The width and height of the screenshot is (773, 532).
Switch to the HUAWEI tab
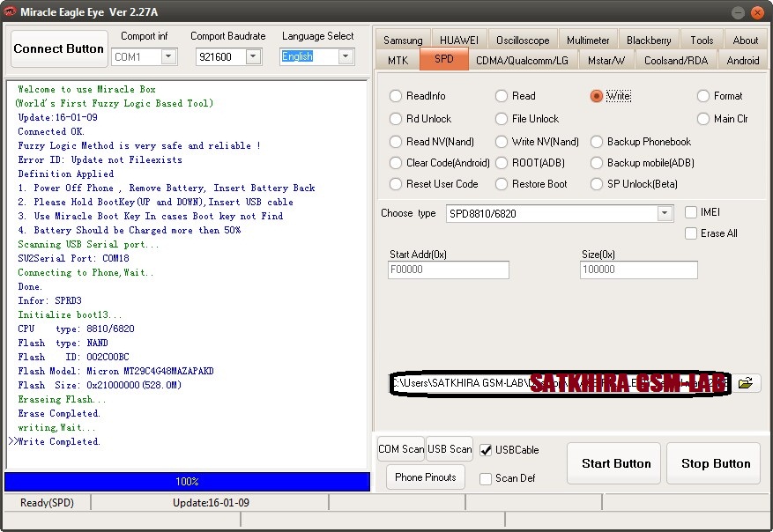[x=459, y=40]
